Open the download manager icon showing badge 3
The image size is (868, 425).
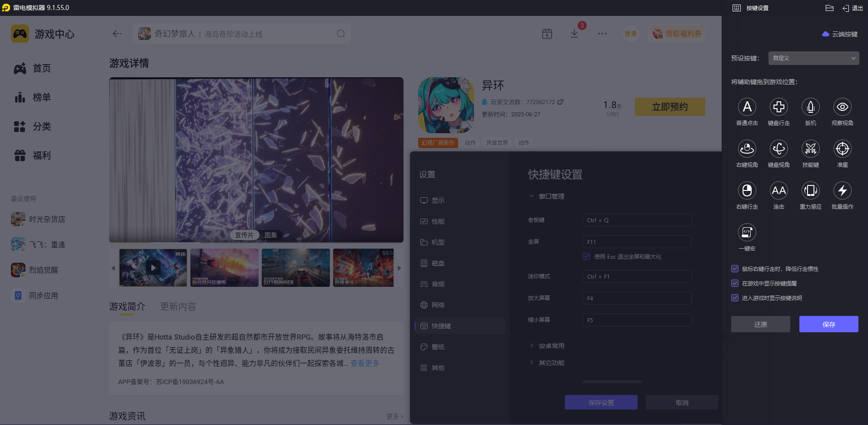[575, 33]
